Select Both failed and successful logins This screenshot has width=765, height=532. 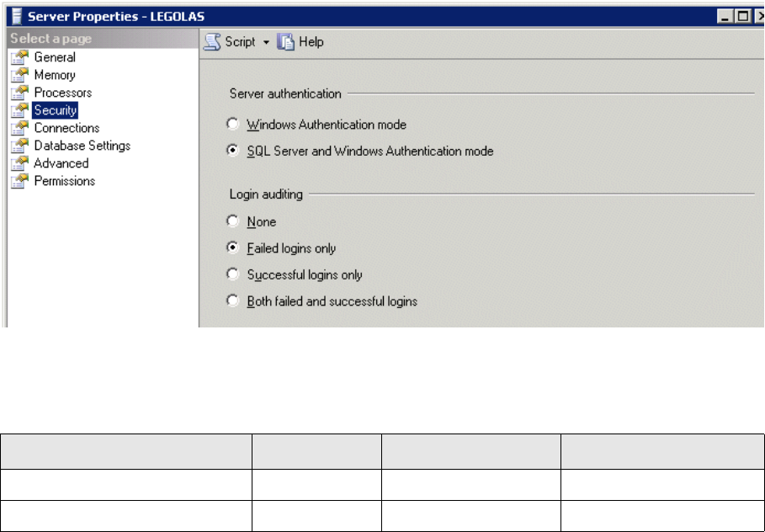tap(233, 301)
